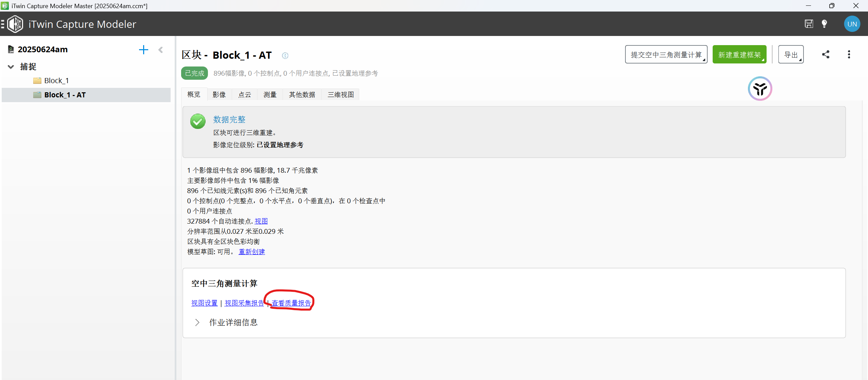Click the text '区块具有全区块色彩均衡'
This screenshot has width=868, height=380.
[224, 242]
